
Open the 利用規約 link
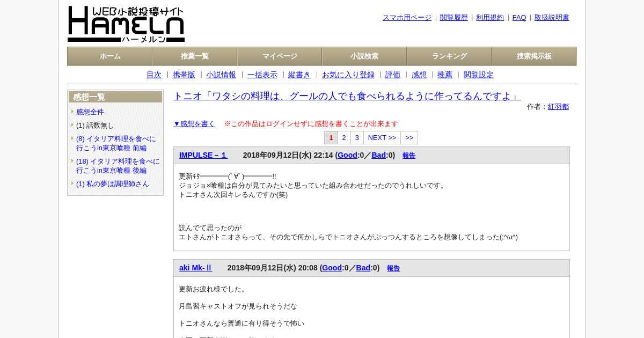(x=490, y=18)
